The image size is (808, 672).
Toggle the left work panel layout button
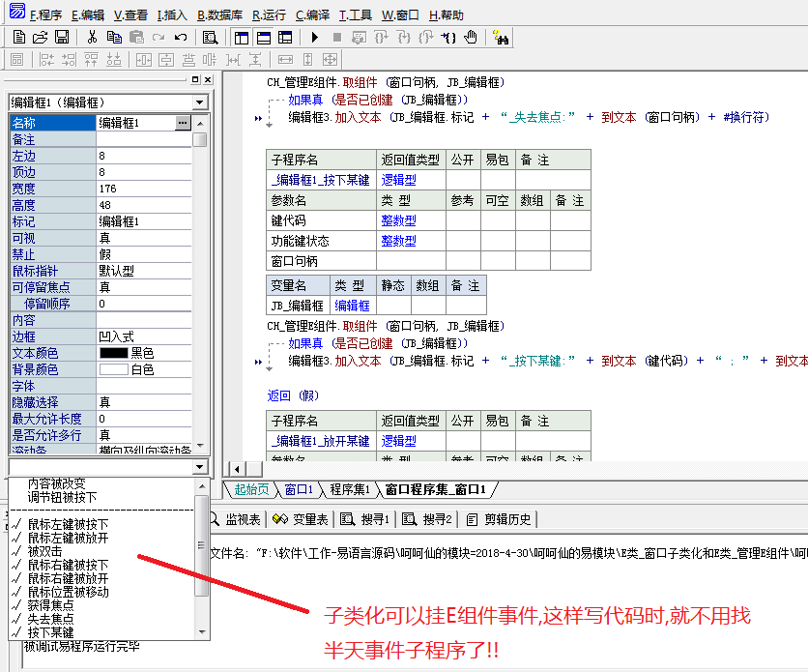242,37
